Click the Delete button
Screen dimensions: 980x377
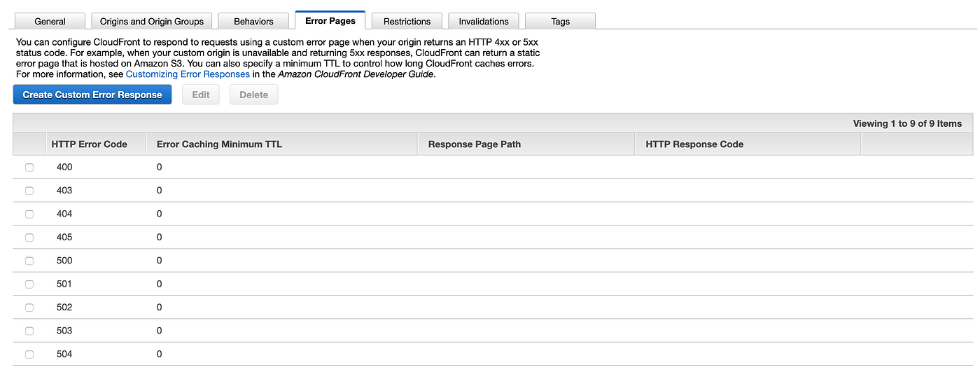coord(253,95)
